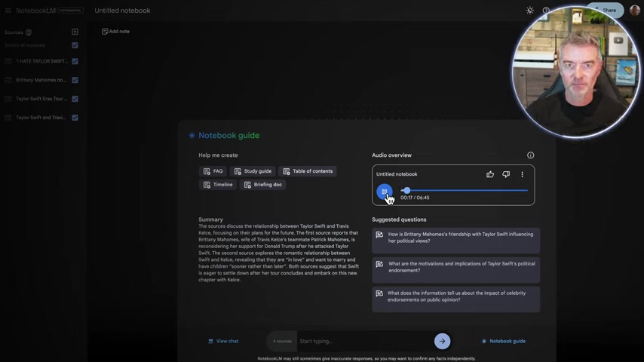Uncheck the Taylor Swift Eras Tour source

[75, 99]
